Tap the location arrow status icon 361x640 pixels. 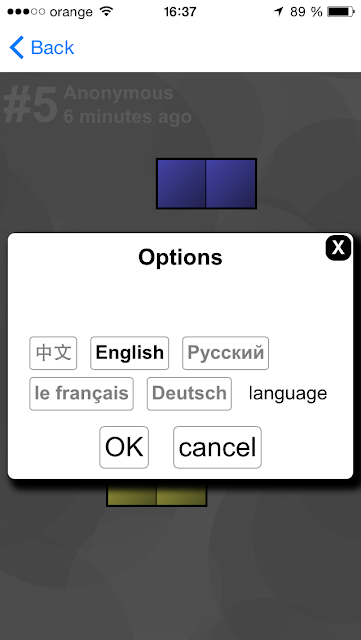click(279, 12)
